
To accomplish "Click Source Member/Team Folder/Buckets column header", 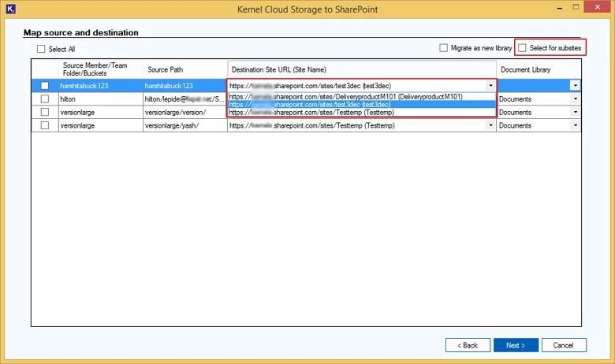I will 101,69.
